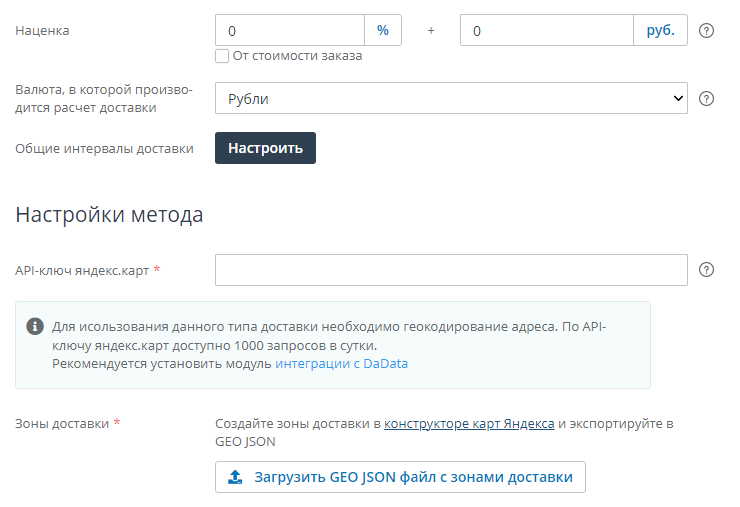The height and width of the screenshot is (507, 740).
Task: Click the Наценка field label
Action: click(x=42, y=30)
